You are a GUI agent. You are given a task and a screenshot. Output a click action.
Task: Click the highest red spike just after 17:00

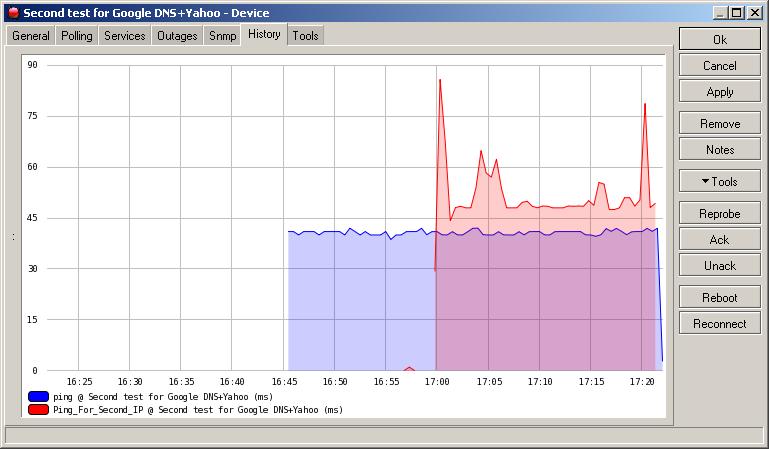pyautogui.click(x=440, y=80)
